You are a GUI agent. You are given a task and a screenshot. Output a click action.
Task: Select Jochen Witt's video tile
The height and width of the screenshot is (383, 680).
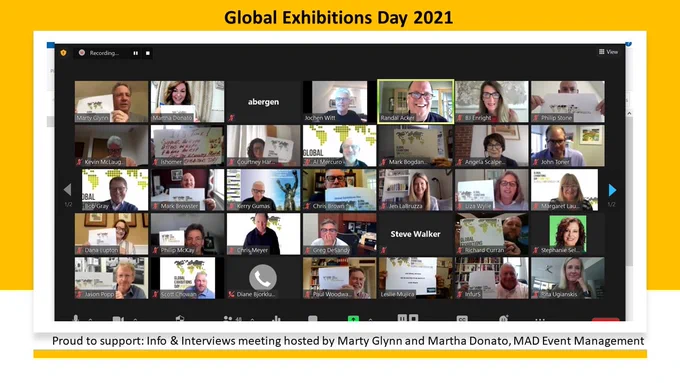click(339, 101)
